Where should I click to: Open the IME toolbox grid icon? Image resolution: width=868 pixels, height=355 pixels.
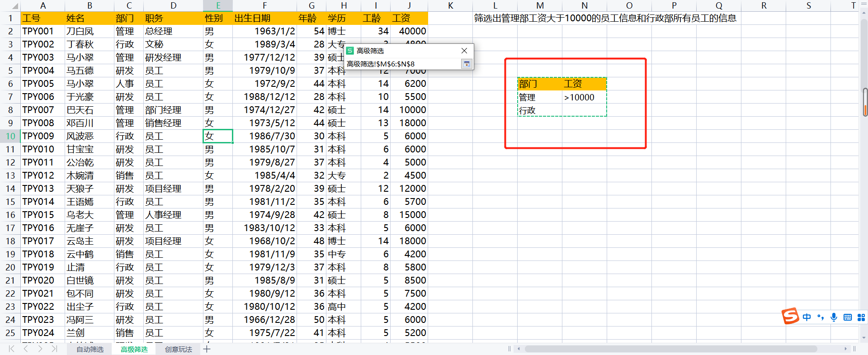tap(861, 317)
